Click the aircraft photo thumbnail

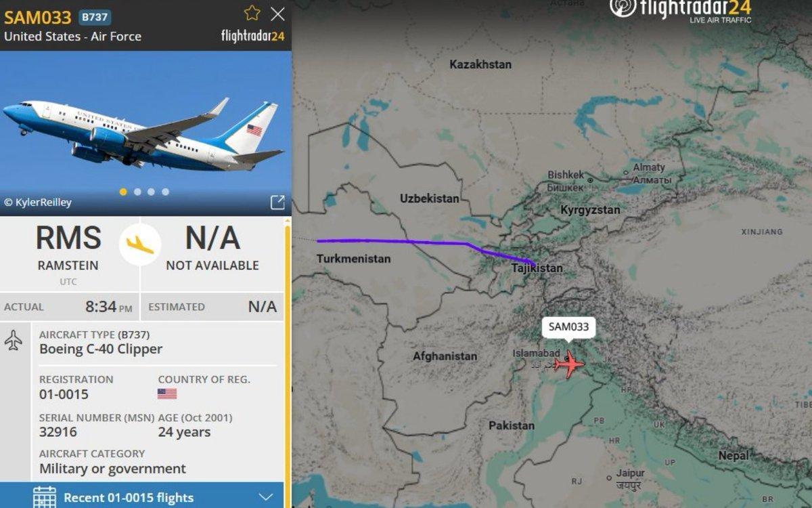tap(145, 133)
